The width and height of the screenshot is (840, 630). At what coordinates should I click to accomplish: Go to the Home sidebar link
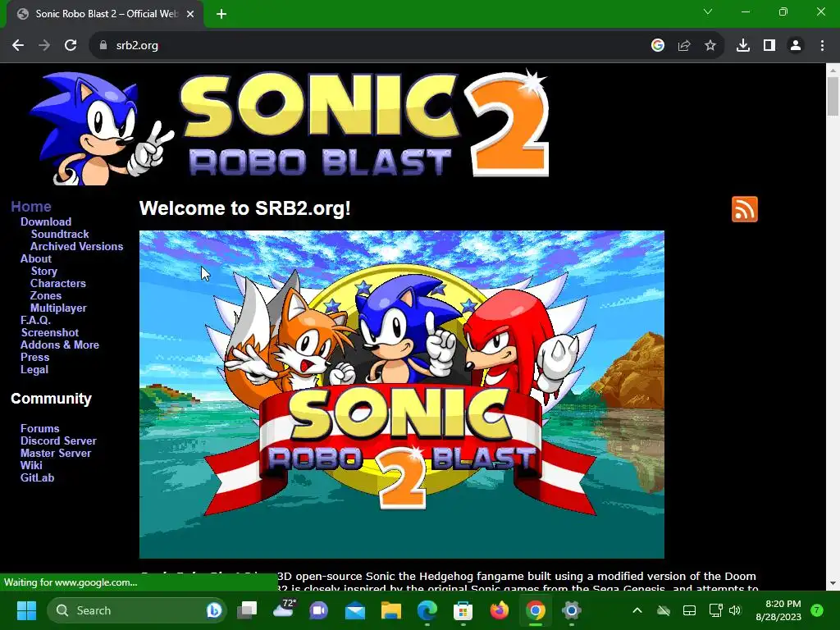pos(31,207)
